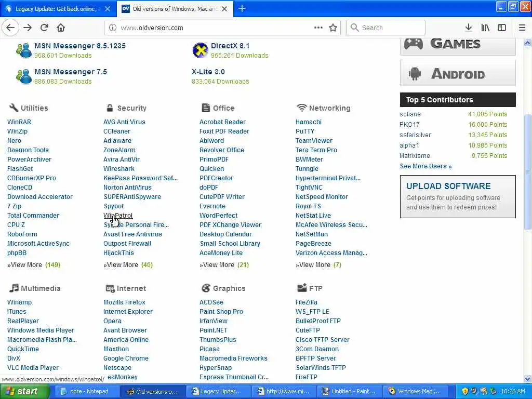Screen dimensions: 532x399
Task: Go back with the browser Back arrow
Action: coord(10,28)
